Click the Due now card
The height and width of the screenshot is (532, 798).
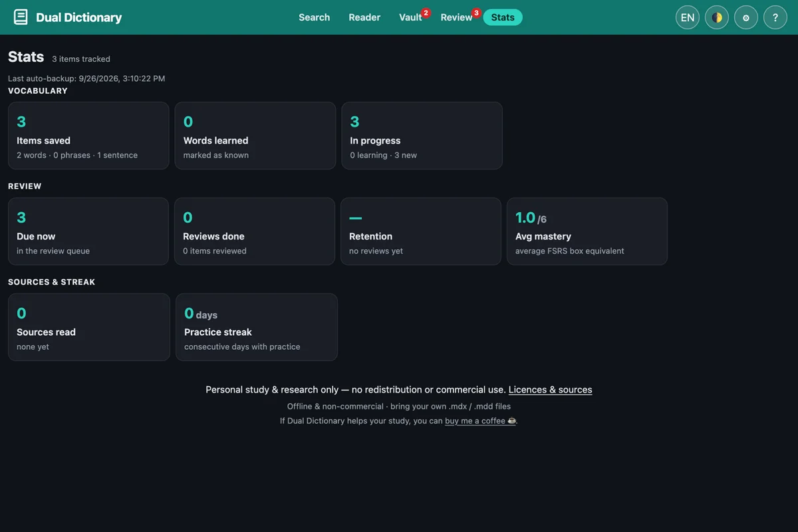[88, 231]
